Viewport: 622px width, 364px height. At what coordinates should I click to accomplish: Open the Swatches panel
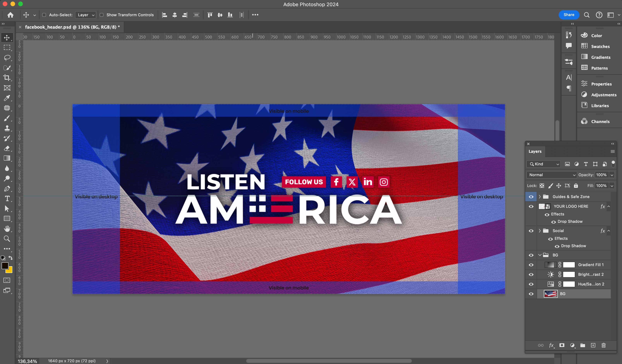coord(600,46)
